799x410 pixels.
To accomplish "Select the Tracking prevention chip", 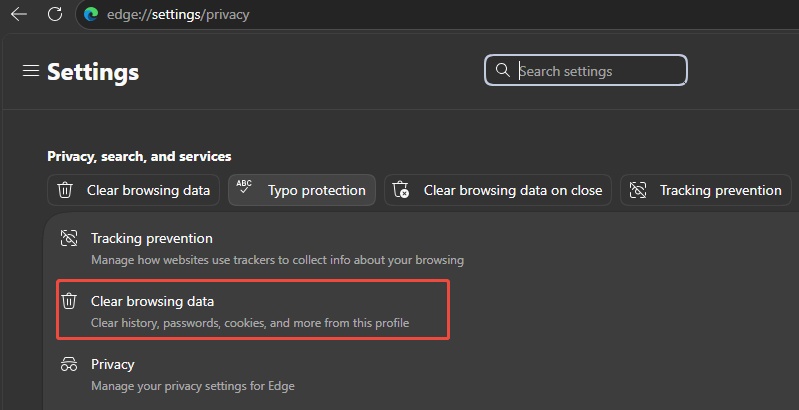I will click(706, 190).
